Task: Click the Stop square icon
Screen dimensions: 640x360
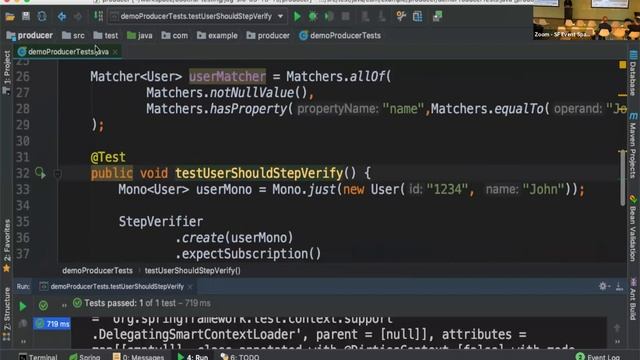Action: (345, 17)
